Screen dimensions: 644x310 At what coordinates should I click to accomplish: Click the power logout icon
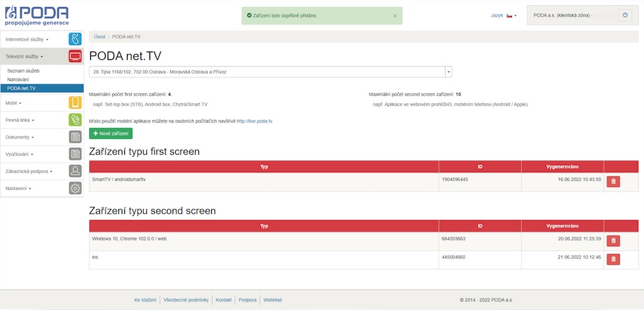(625, 15)
